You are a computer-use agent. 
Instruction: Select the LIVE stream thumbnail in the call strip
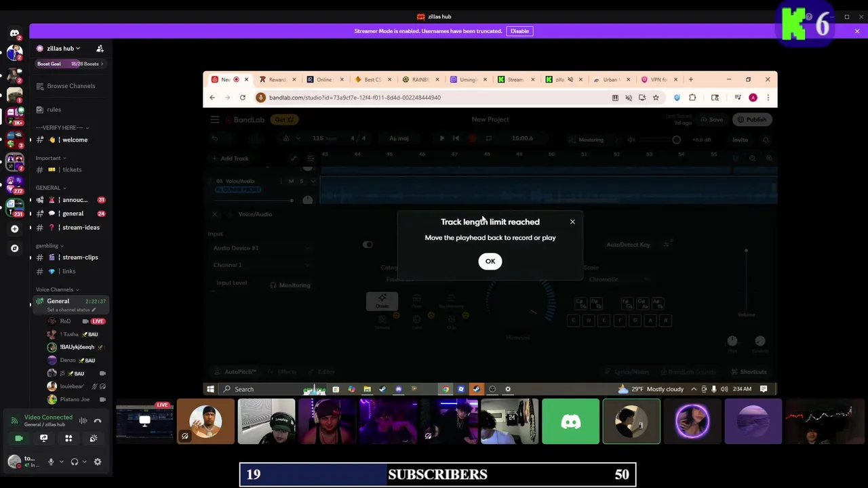(144, 422)
